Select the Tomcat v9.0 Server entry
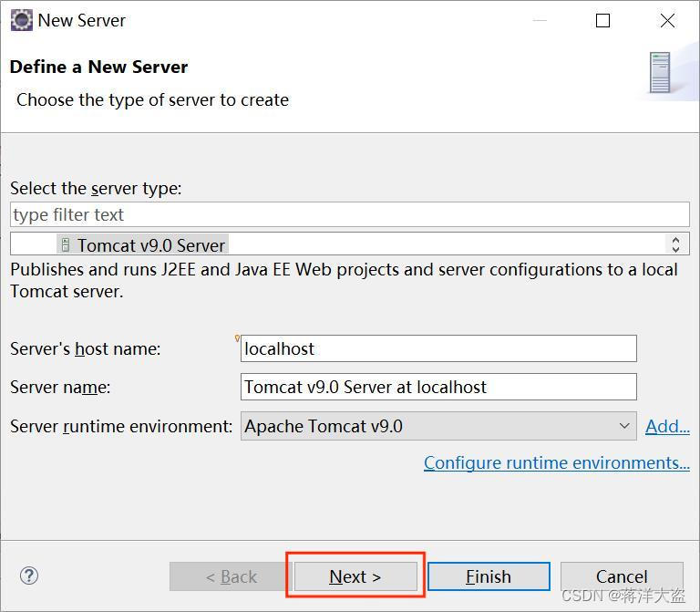 (x=150, y=244)
